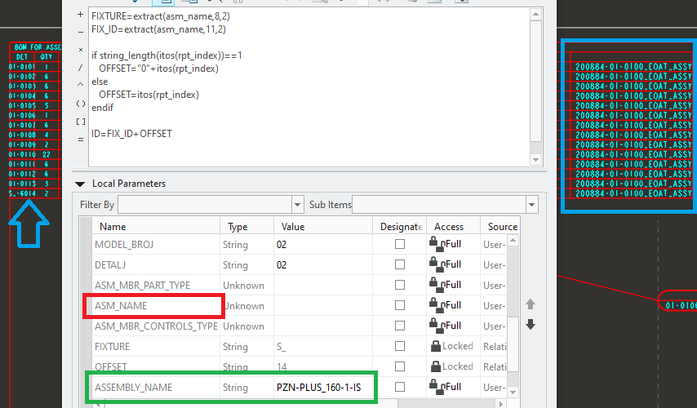
Task: Edit DETALJ value 02
Action: [323, 265]
